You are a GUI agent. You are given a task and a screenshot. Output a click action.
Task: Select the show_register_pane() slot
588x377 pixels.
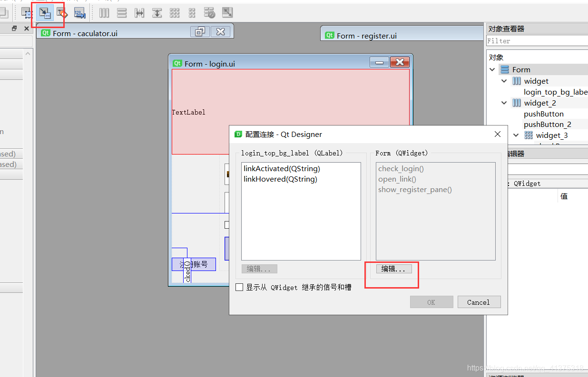tap(415, 189)
